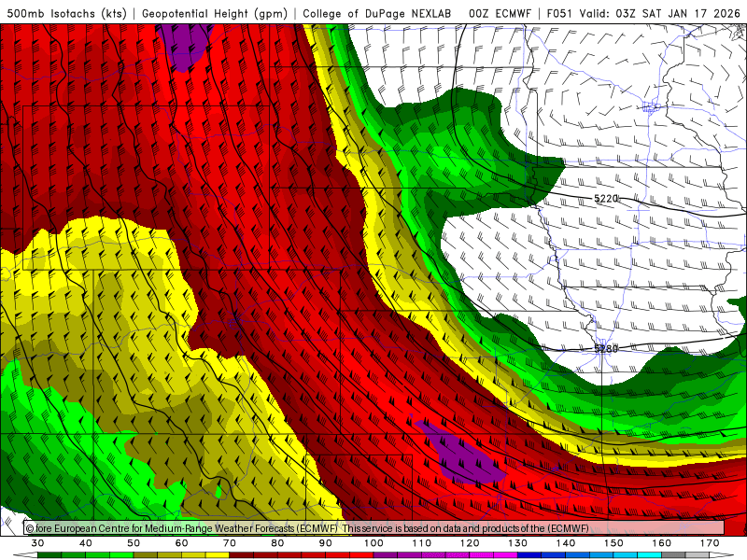Click the legend value 60
747x560 pixels.
click(x=181, y=543)
